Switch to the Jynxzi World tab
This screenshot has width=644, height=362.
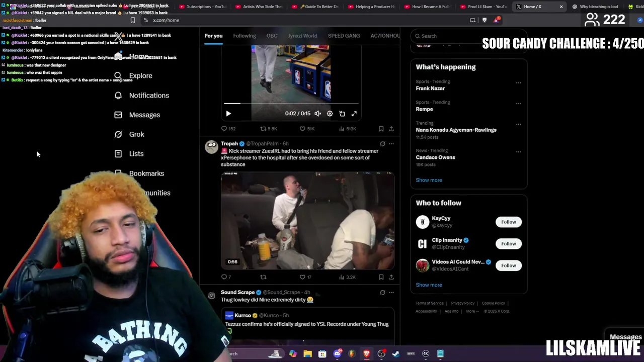pyautogui.click(x=302, y=36)
